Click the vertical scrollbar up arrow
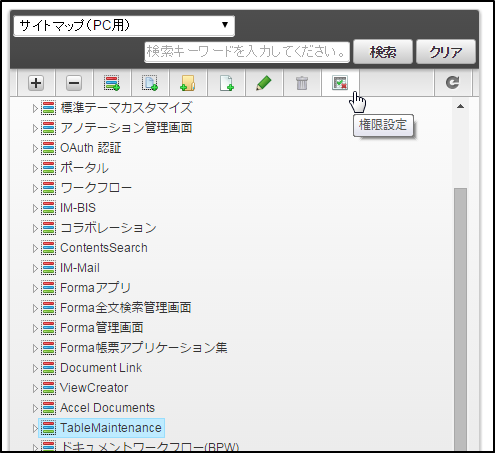The height and width of the screenshot is (453, 495). [x=460, y=107]
